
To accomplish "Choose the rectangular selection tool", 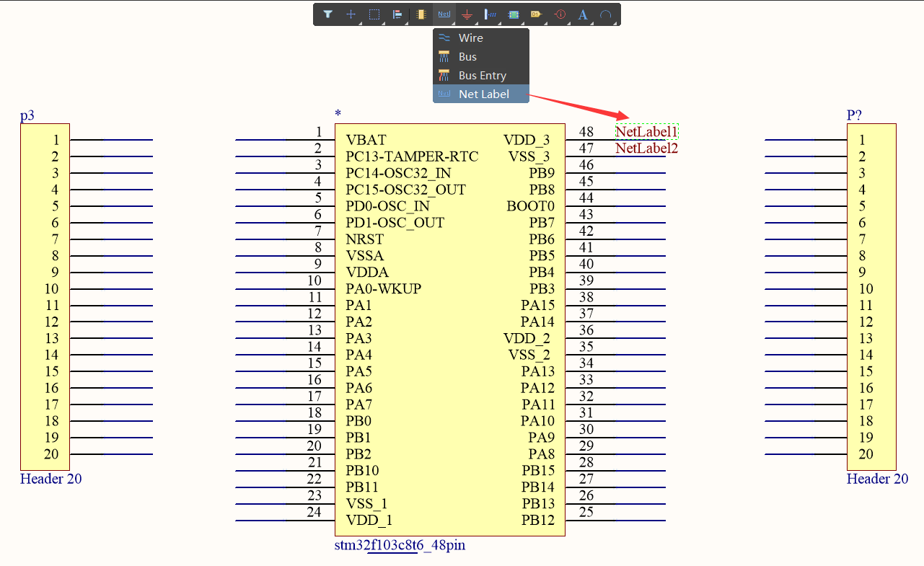I will click(x=374, y=14).
